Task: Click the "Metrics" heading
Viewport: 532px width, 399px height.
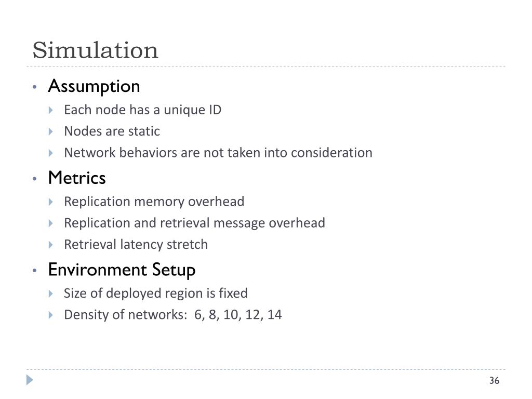Action: click(x=77, y=178)
